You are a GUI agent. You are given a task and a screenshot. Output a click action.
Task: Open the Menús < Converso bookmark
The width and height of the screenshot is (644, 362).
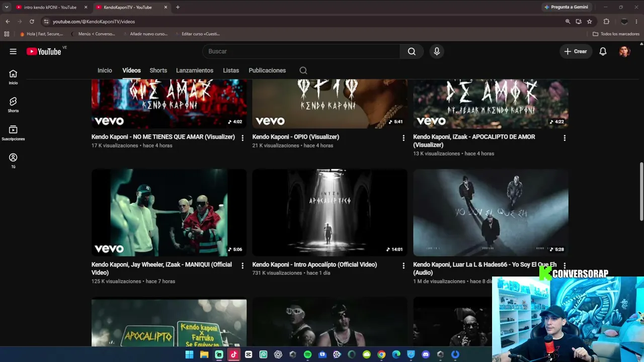point(93,34)
